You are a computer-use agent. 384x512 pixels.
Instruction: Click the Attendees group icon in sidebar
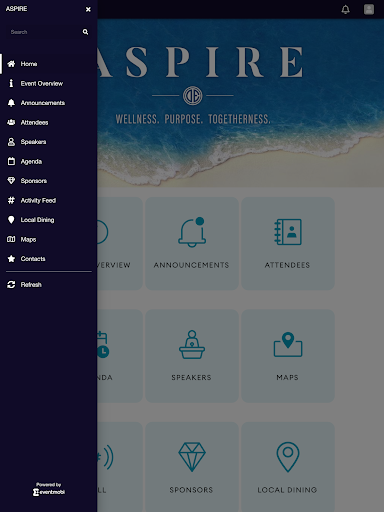pos(11,122)
